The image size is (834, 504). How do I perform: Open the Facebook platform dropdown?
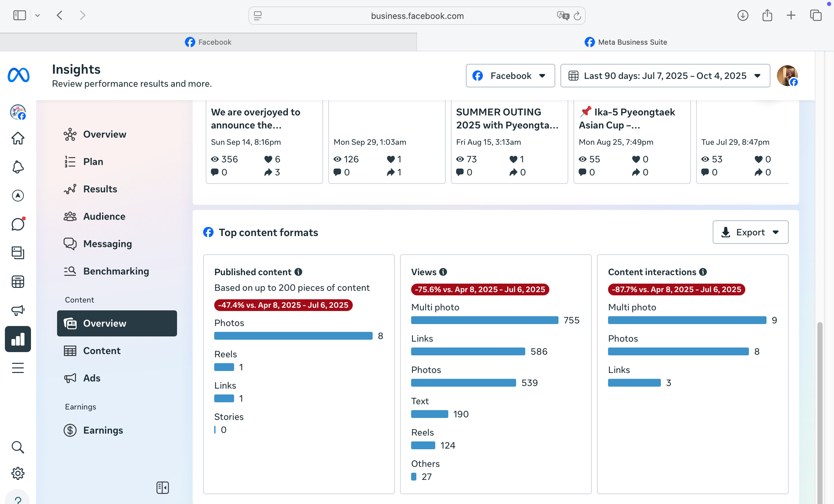pyautogui.click(x=510, y=76)
